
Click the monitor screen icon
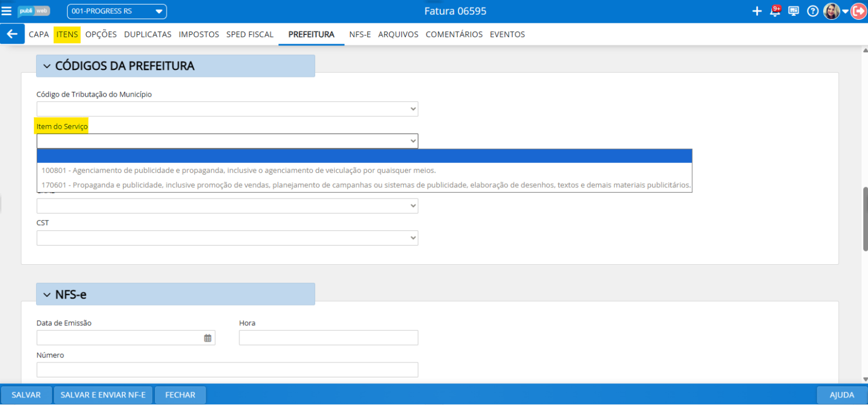pyautogui.click(x=793, y=11)
